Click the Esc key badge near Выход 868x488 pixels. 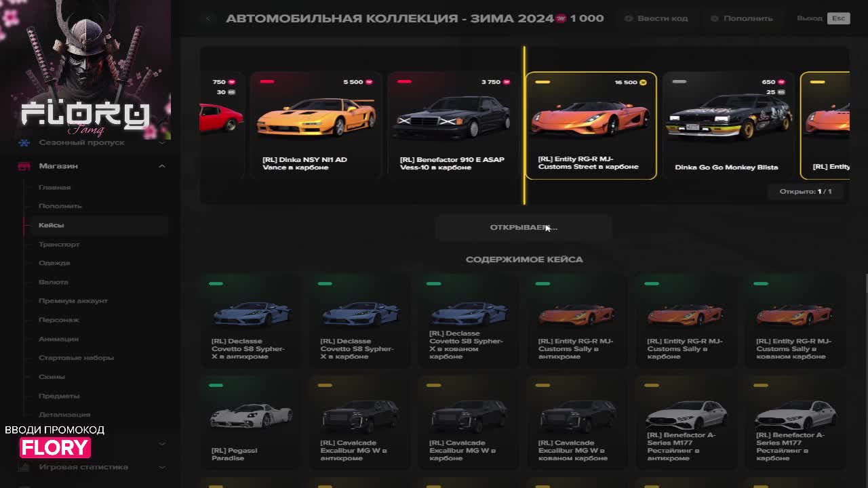pyautogui.click(x=838, y=18)
